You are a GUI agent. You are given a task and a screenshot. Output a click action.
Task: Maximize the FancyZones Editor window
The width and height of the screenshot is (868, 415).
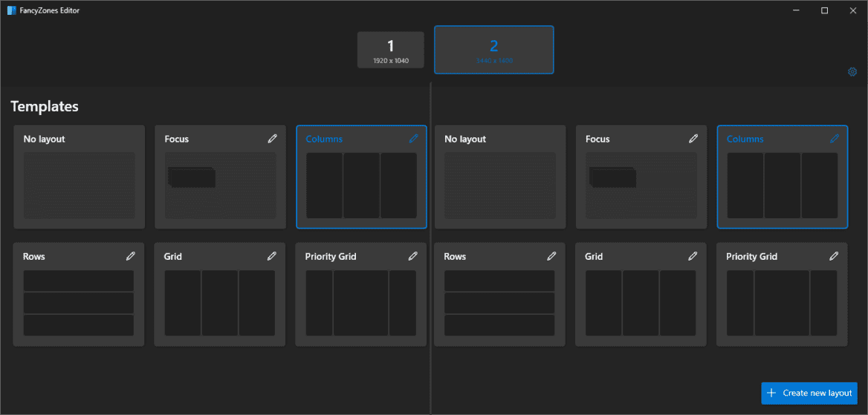[x=824, y=10]
